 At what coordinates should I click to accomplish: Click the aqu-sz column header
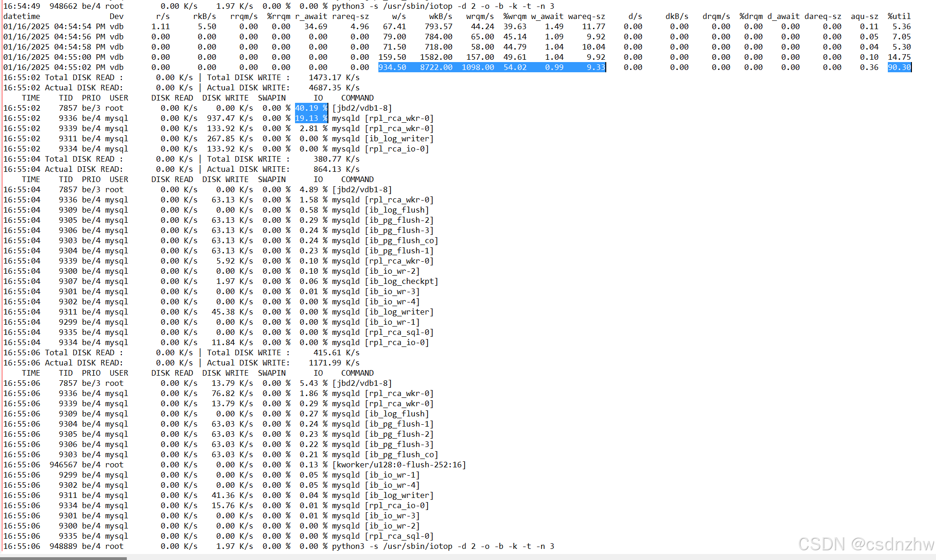pyautogui.click(x=864, y=16)
